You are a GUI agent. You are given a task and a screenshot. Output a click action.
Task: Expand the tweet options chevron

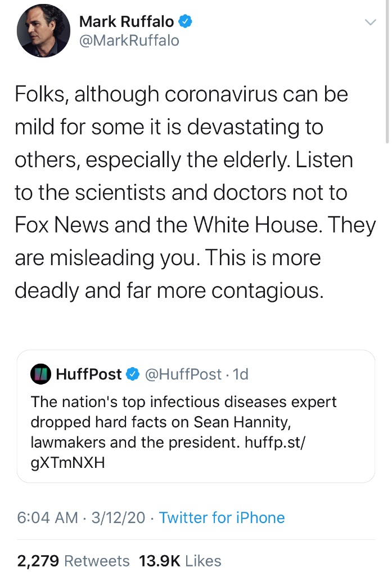coord(370,23)
